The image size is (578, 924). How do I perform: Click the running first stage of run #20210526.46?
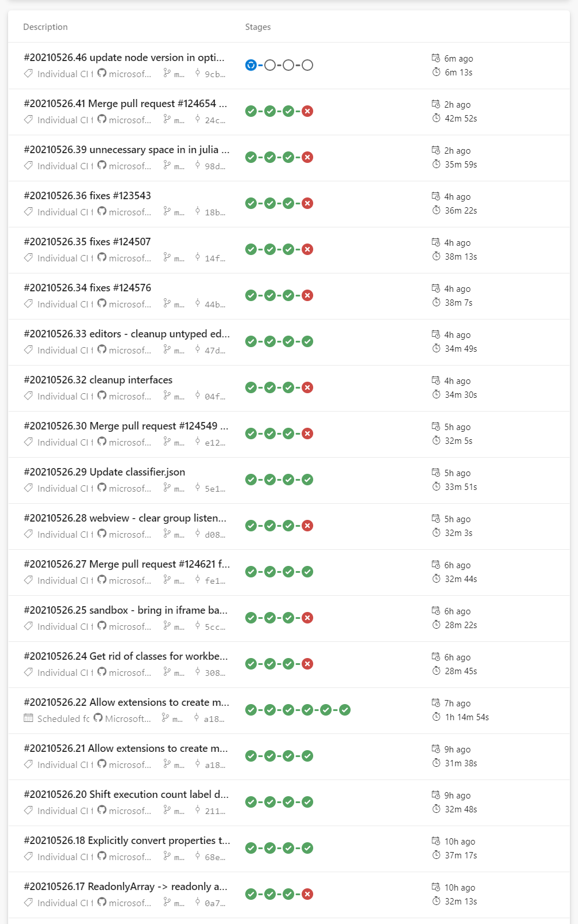point(251,65)
